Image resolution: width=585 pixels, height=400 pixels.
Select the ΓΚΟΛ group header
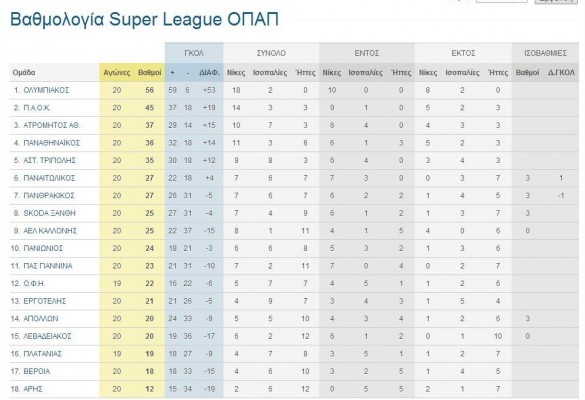click(x=194, y=53)
